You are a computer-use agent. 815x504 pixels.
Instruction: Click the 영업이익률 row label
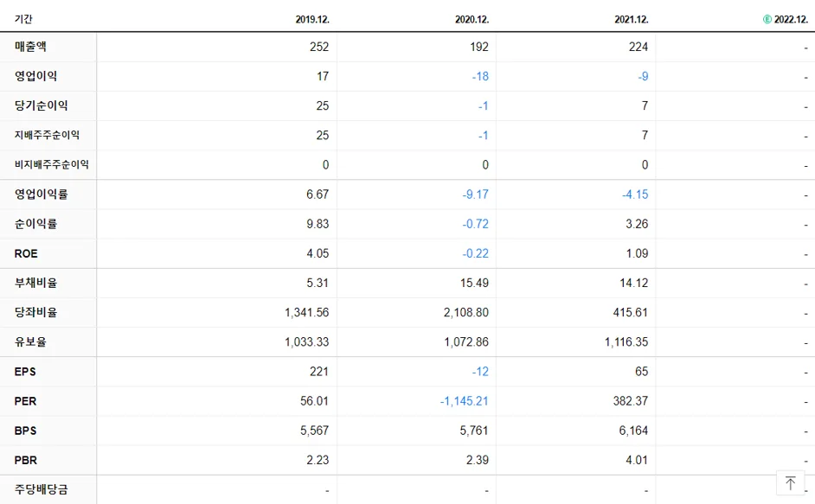point(41,195)
